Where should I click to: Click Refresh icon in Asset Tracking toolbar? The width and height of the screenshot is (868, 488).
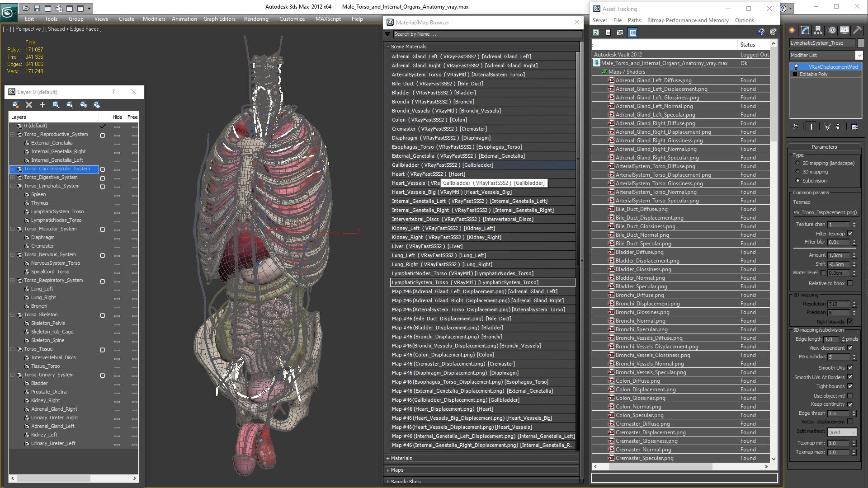tap(596, 33)
